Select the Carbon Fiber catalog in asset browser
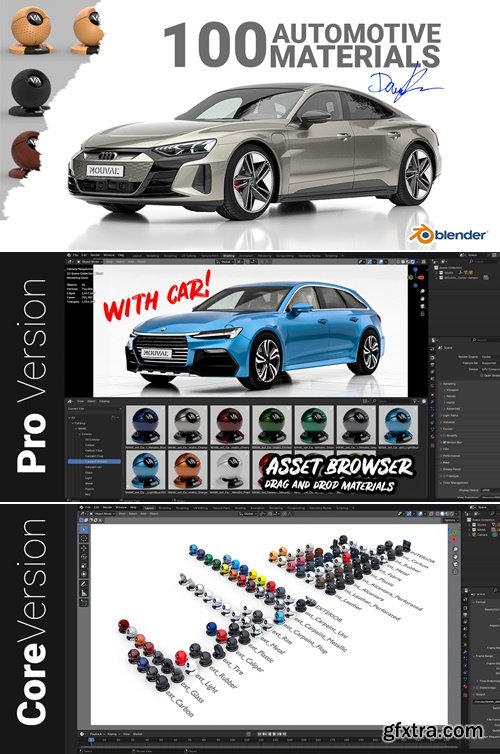500x754 pixels. click(94, 451)
